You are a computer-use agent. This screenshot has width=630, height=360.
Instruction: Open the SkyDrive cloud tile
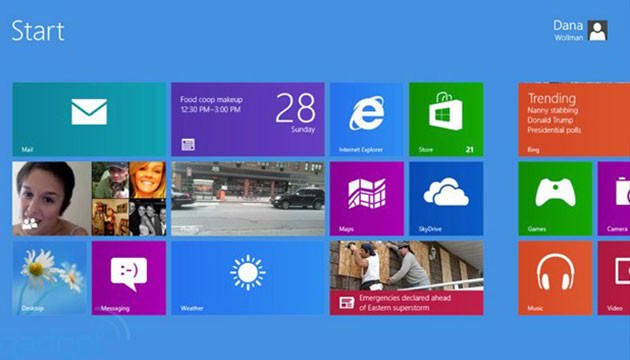[446, 198]
